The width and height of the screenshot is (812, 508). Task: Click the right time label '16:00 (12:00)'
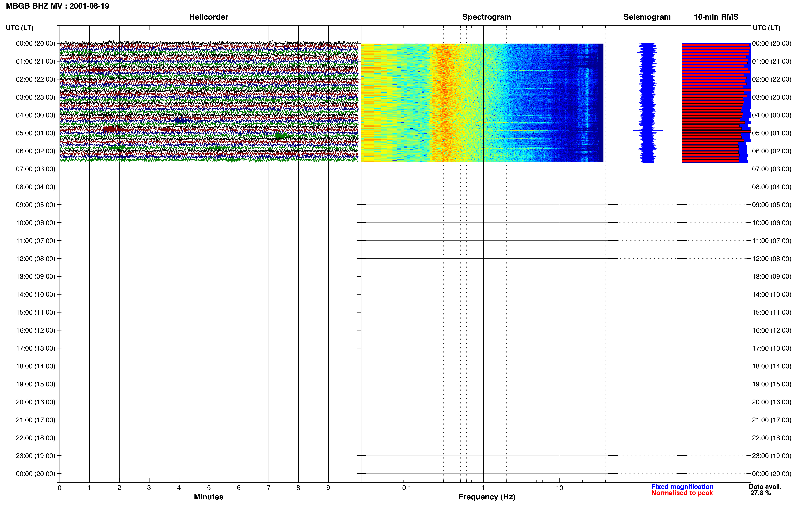tap(772, 330)
